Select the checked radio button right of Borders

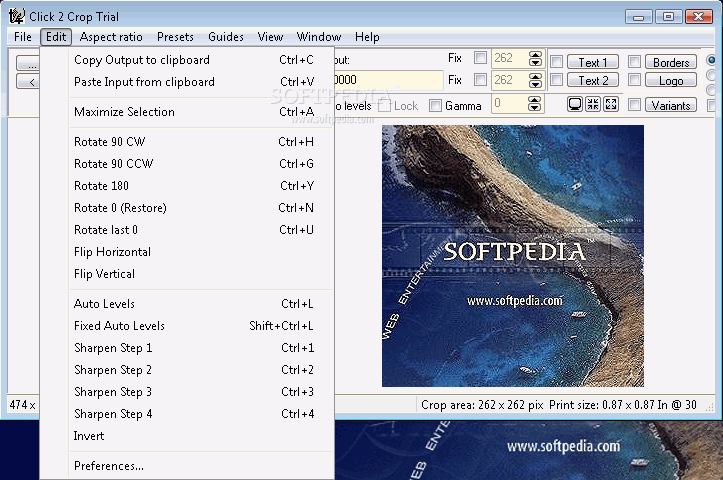711,60
